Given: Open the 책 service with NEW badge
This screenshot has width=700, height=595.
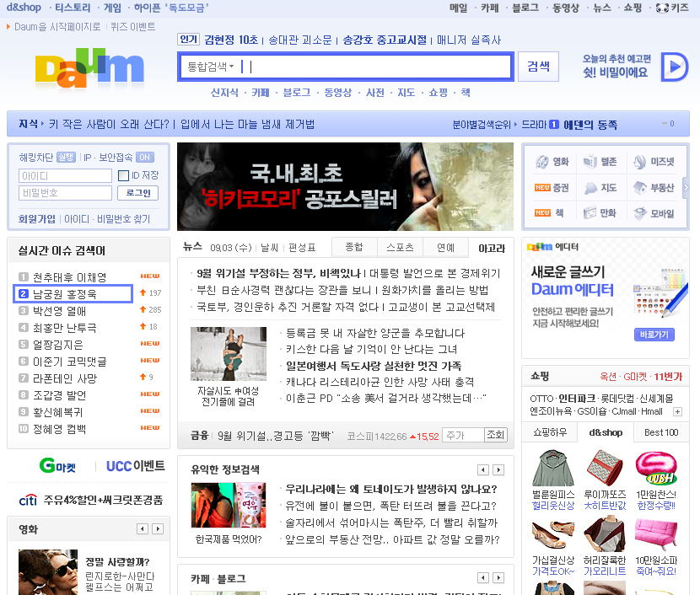Looking at the screenshot, I should (549, 213).
